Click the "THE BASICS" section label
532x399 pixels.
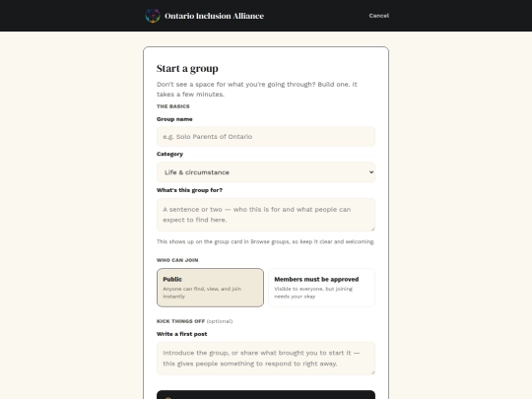(x=173, y=106)
